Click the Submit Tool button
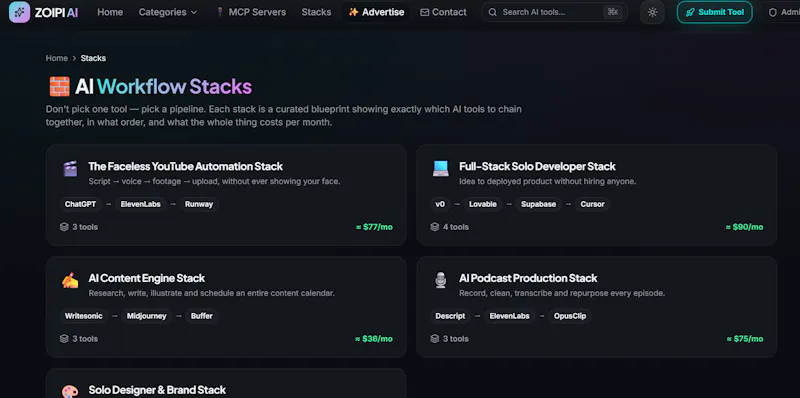Screen dimensions: 800x398 point(714,12)
